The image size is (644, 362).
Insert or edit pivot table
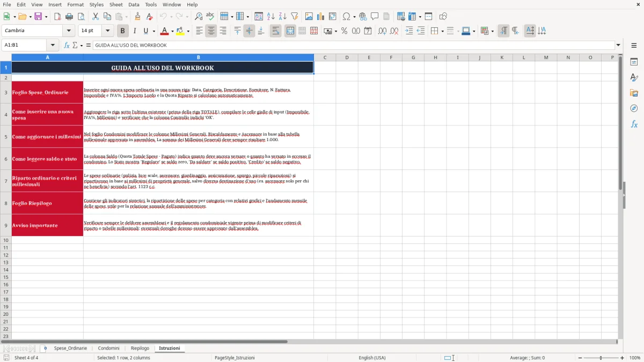333,17
